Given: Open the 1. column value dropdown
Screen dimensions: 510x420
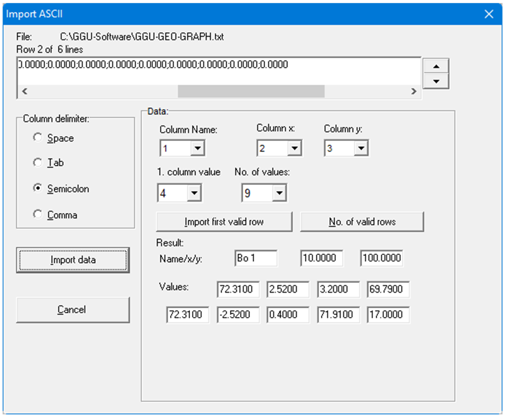Looking at the screenshot, I should [194, 193].
